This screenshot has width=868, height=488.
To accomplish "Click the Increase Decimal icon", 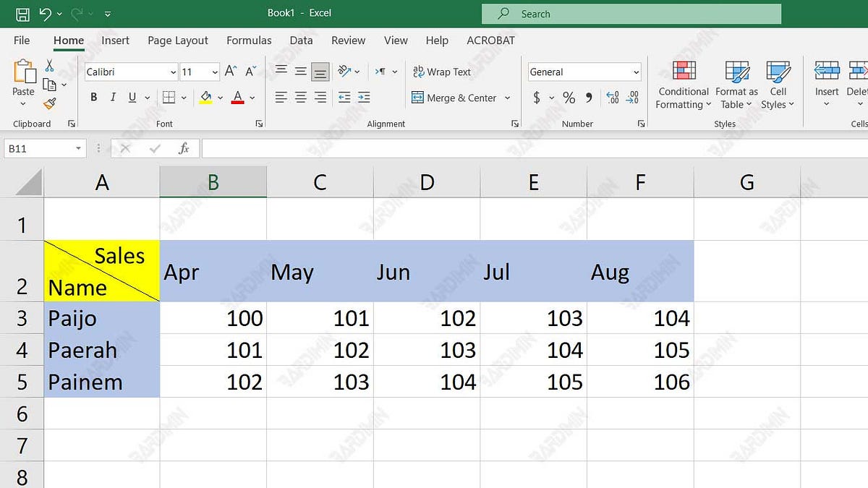I will [613, 97].
